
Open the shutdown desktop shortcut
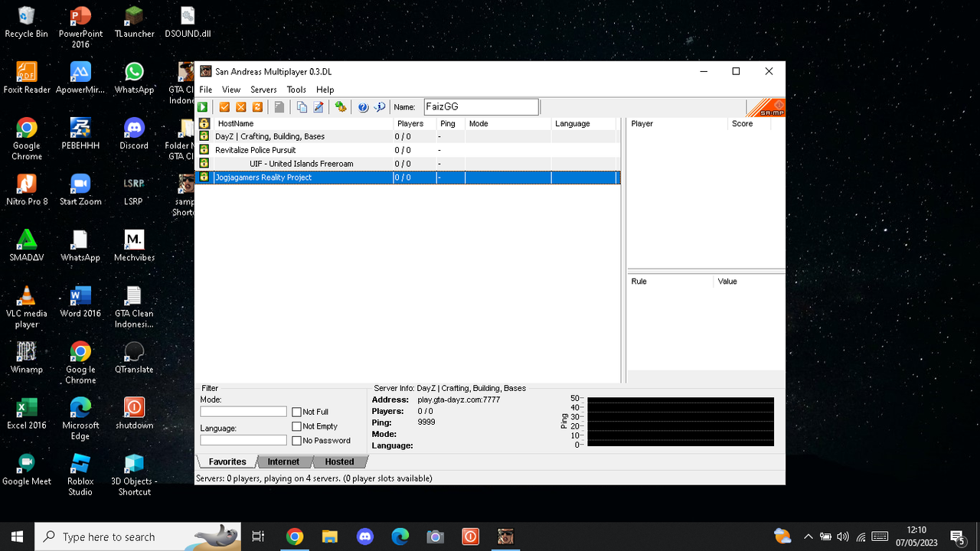coord(134,412)
